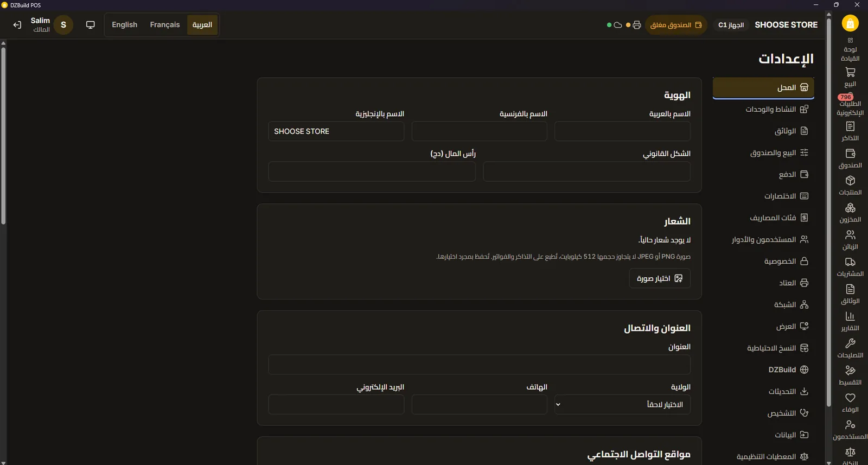Click the left edge vertical scrollbar

(x=3, y=136)
